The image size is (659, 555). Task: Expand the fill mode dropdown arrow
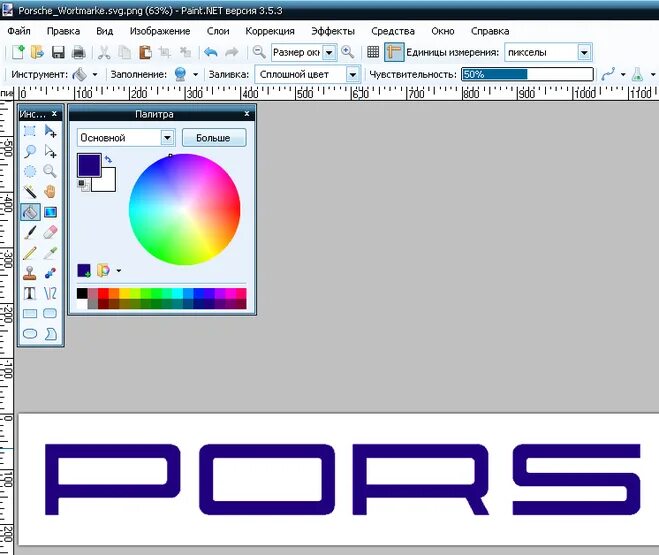point(195,75)
